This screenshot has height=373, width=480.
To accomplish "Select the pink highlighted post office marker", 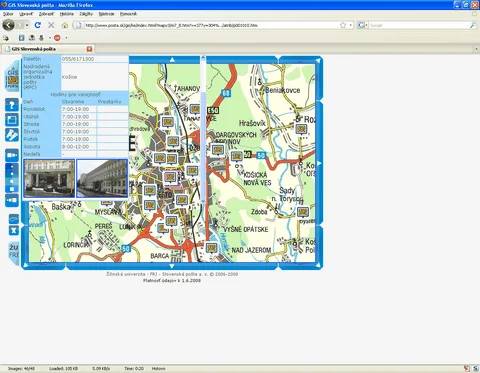I will (170, 177).
